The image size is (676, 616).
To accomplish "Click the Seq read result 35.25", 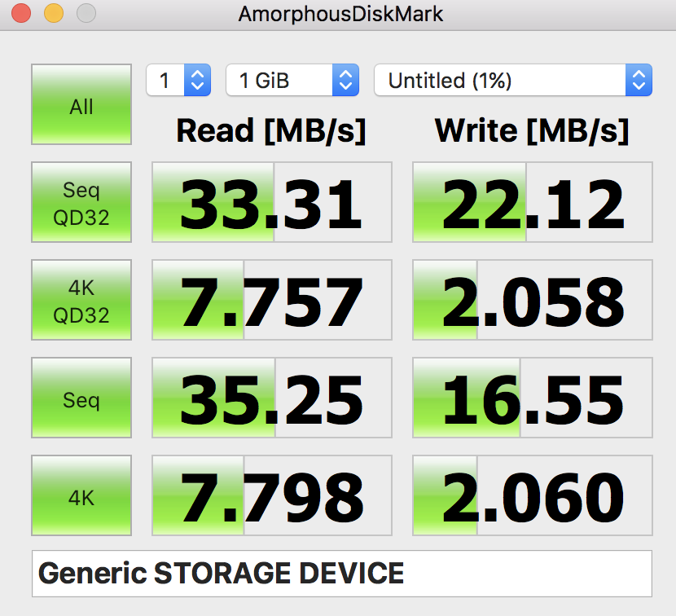I will [272, 398].
